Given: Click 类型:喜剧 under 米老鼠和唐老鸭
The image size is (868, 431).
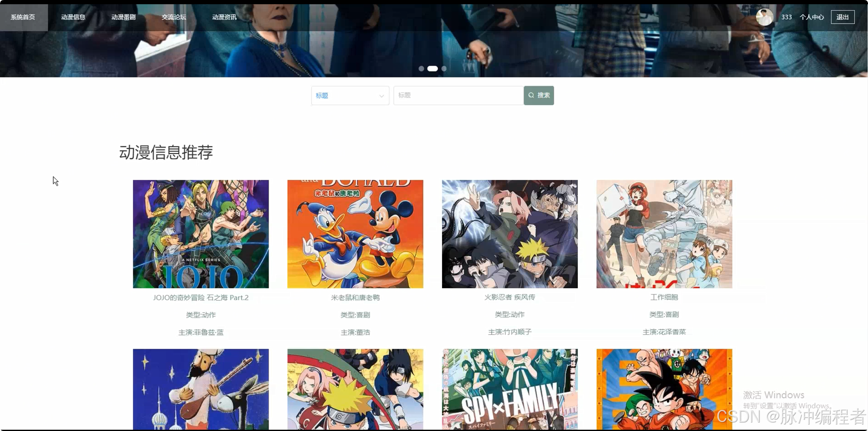Looking at the screenshot, I should click(x=355, y=315).
